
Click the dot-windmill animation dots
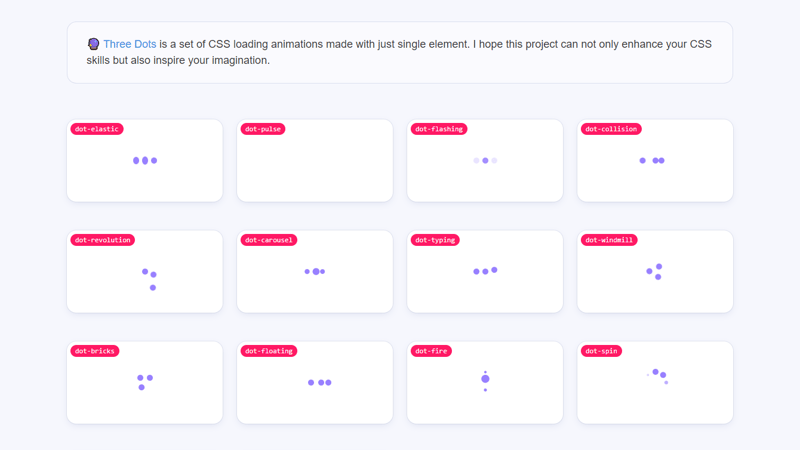[655, 271]
